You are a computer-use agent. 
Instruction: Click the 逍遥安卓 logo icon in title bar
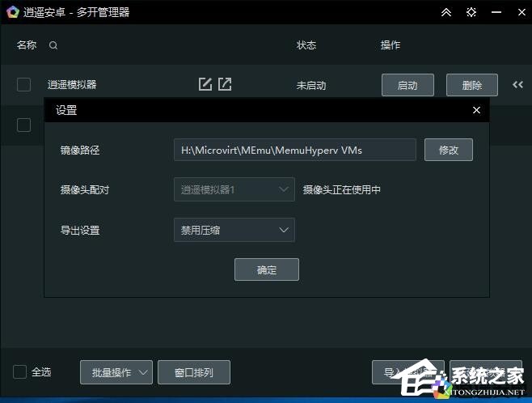pyautogui.click(x=13, y=12)
